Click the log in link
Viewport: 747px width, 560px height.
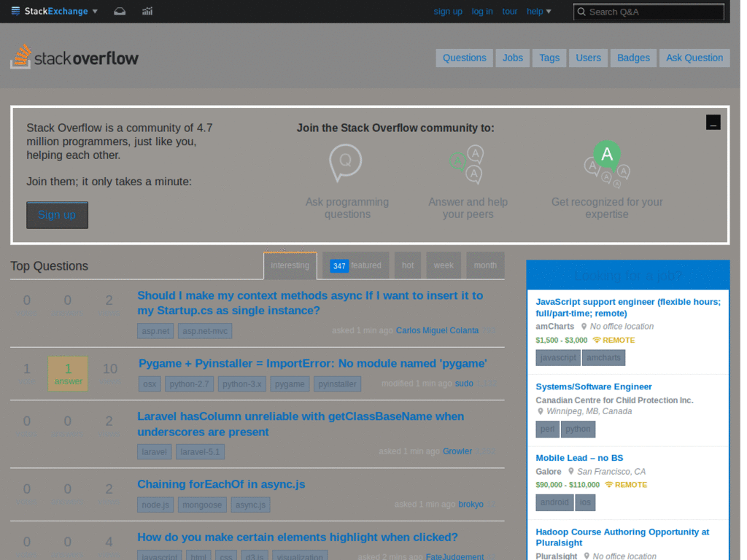481,12
